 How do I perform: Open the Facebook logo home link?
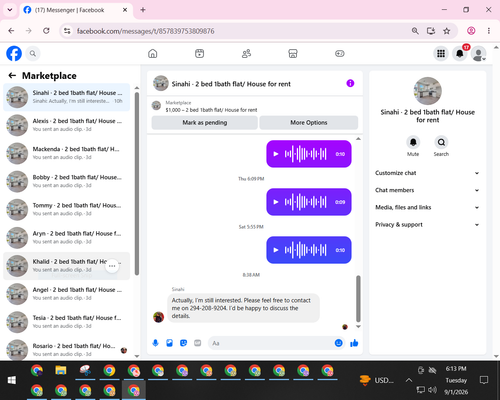point(14,53)
